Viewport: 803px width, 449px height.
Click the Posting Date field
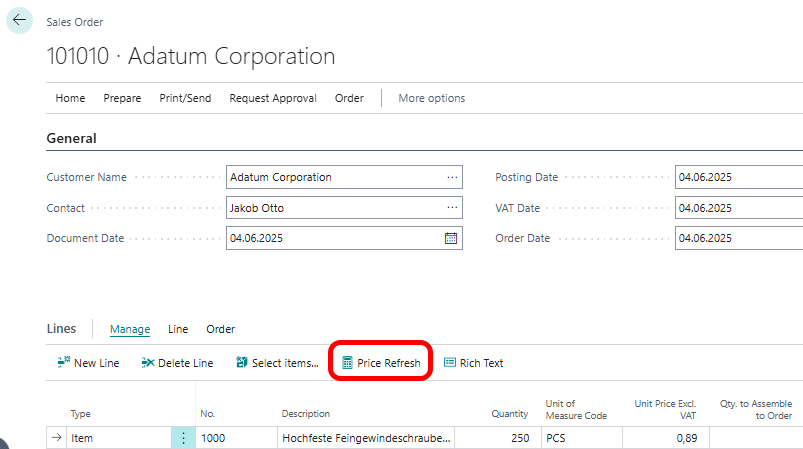coord(738,177)
